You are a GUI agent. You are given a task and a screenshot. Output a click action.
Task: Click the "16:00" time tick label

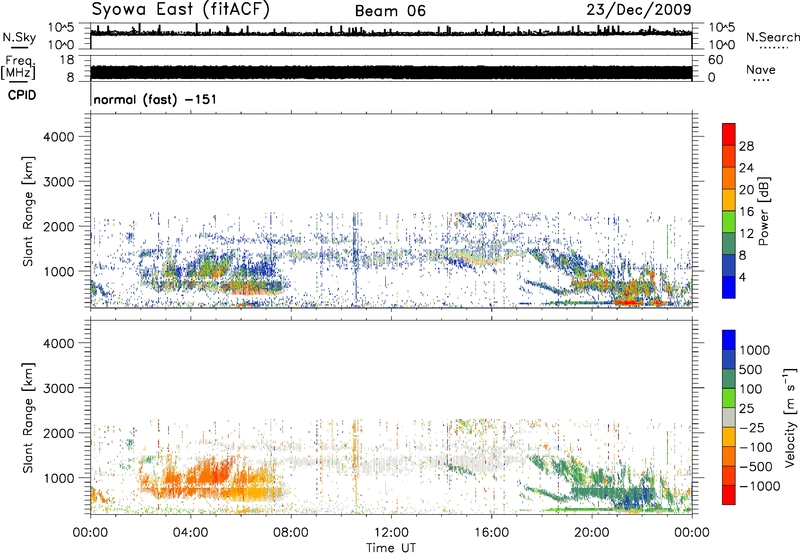491,533
